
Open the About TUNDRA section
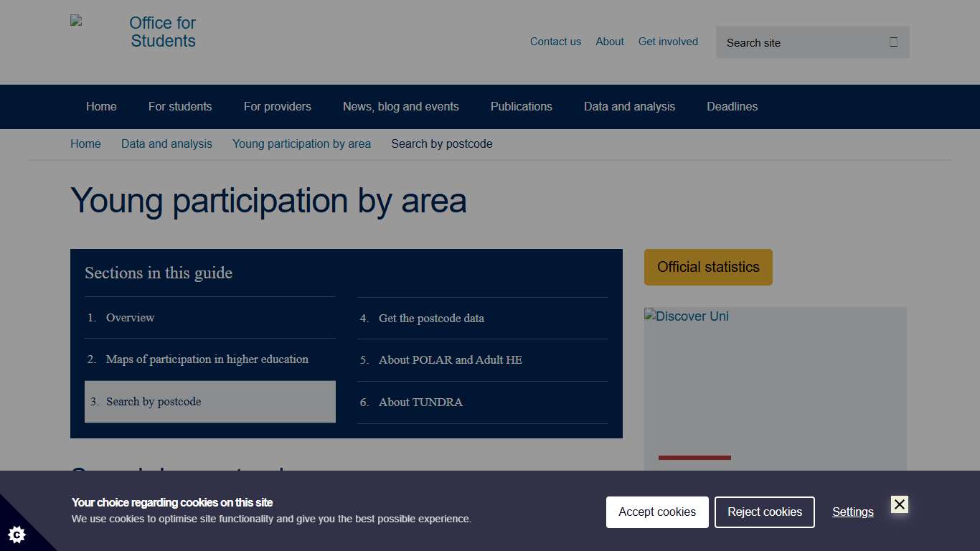(x=420, y=402)
